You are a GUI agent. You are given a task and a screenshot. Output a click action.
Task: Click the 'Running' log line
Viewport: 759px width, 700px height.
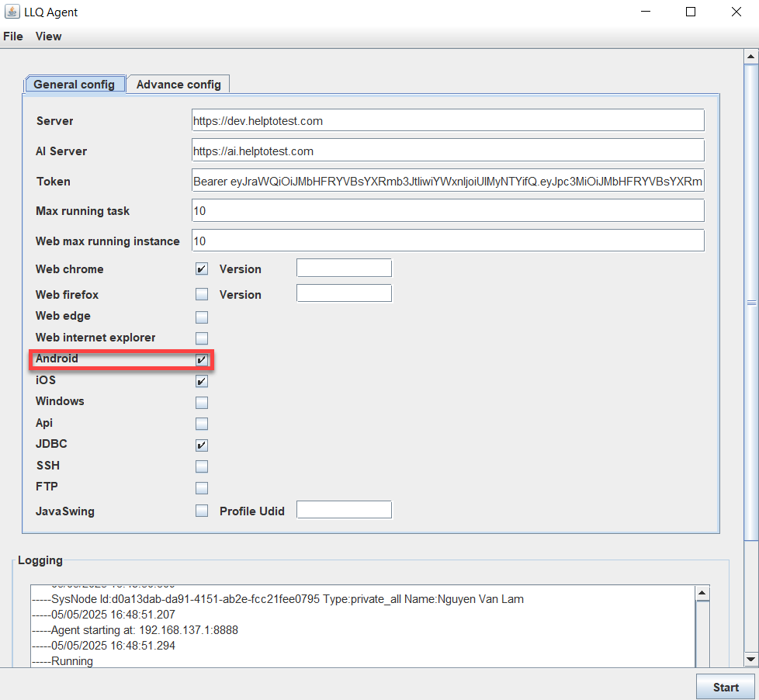pyautogui.click(x=62, y=660)
